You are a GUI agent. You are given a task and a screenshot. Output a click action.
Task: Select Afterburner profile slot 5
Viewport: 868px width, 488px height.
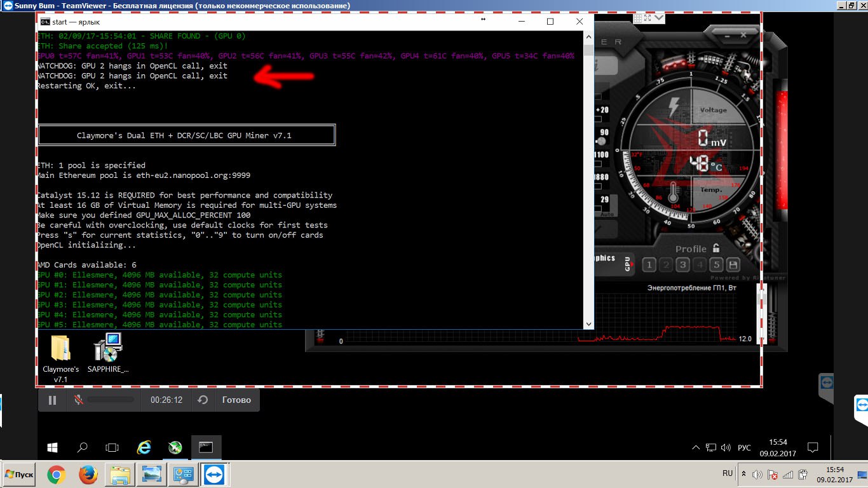(716, 264)
